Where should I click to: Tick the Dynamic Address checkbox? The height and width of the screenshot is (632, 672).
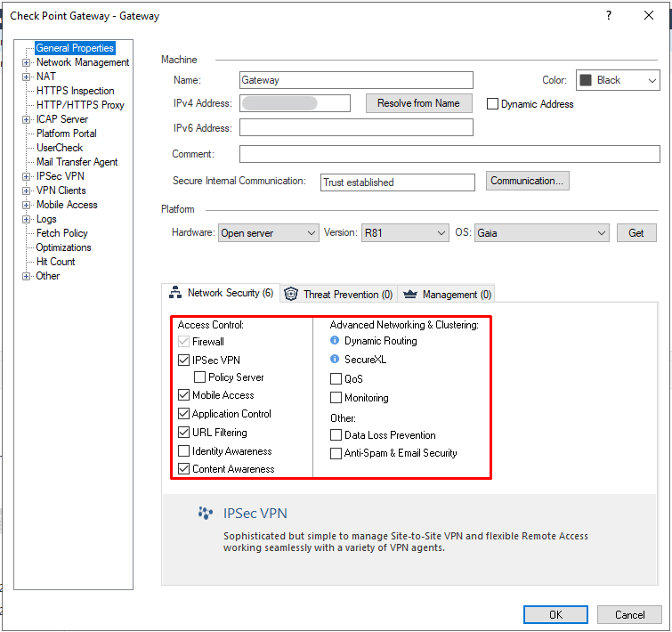[x=492, y=104]
